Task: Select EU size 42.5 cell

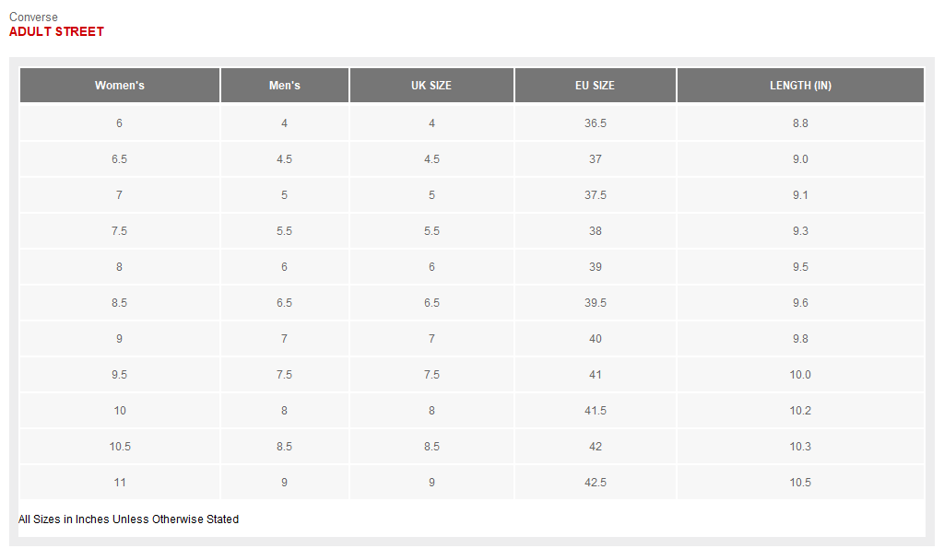Action: 596,483
